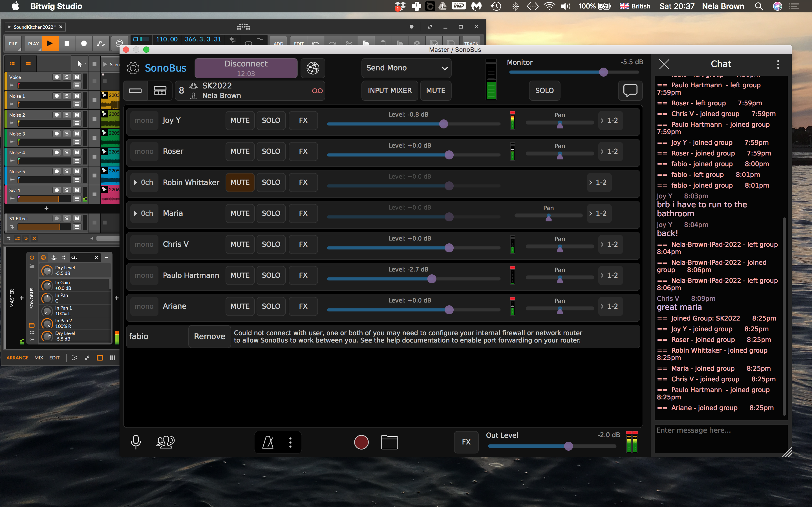Open the Send Mono dropdown
Image resolution: width=812 pixels, height=507 pixels.
[406, 68]
